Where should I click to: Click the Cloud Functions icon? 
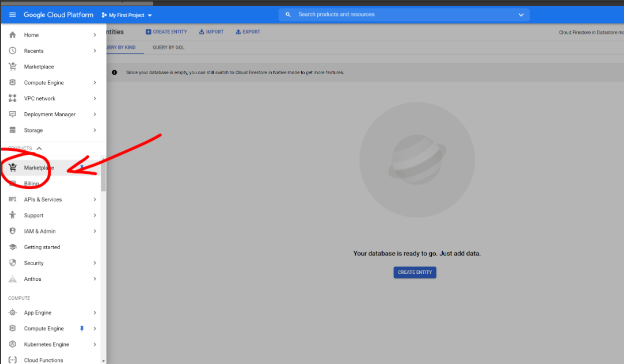click(13, 360)
